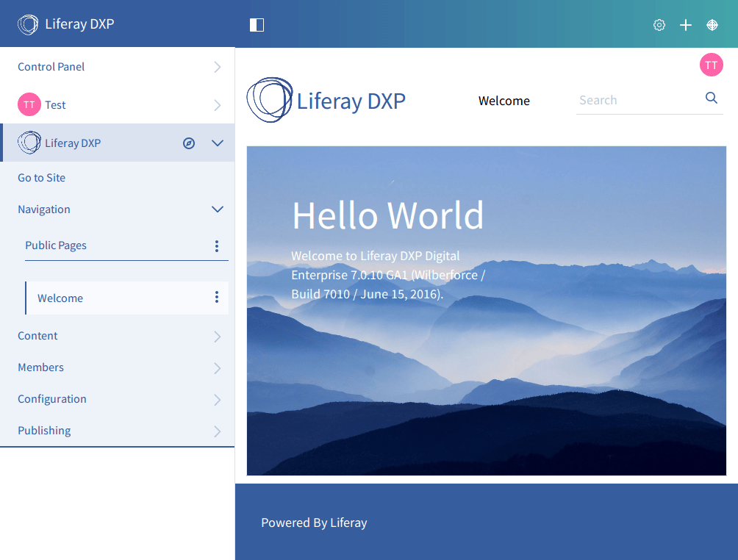
Task: Click the Content chevron arrow
Action: click(x=217, y=336)
